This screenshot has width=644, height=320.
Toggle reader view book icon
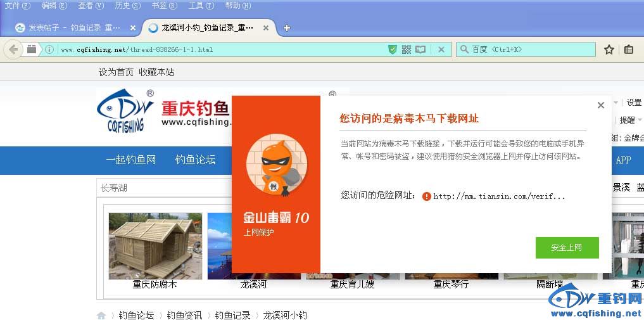click(420, 49)
